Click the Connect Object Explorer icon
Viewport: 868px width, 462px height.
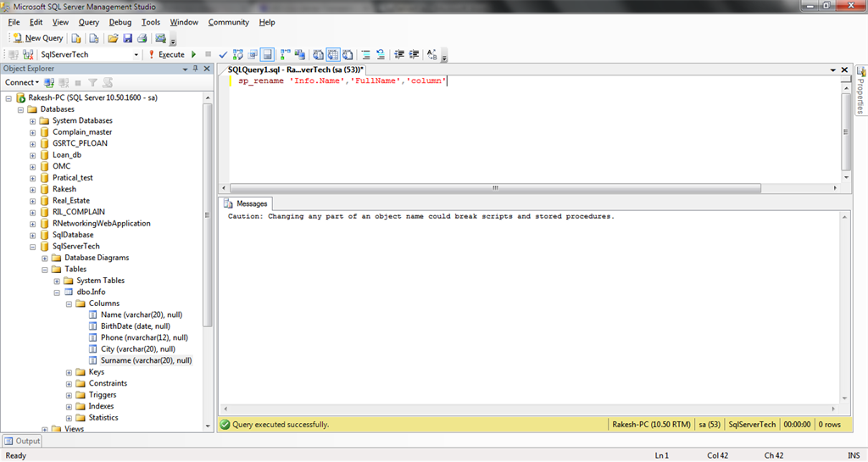pyautogui.click(x=49, y=82)
